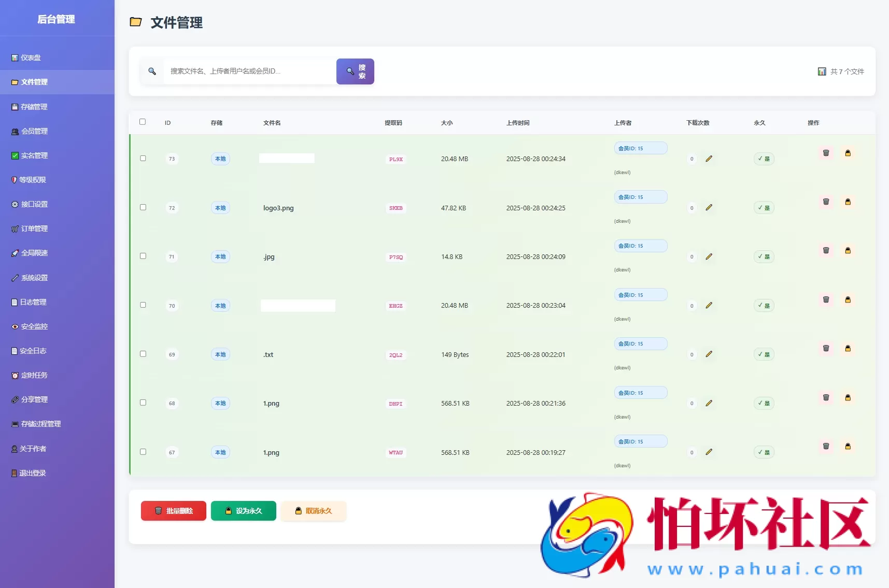Click the delete trash icon for file 72
The width and height of the screenshot is (889, 588).
826,202
